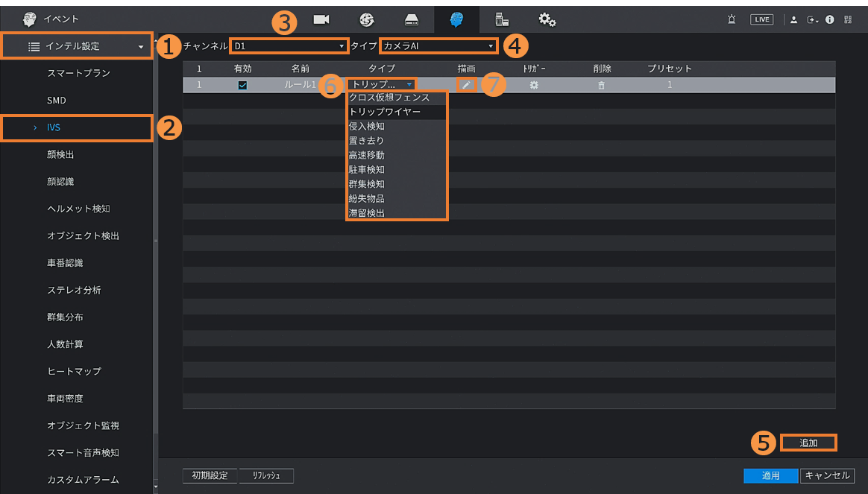Open 顔検出 in the sidebar

point(60,154)
